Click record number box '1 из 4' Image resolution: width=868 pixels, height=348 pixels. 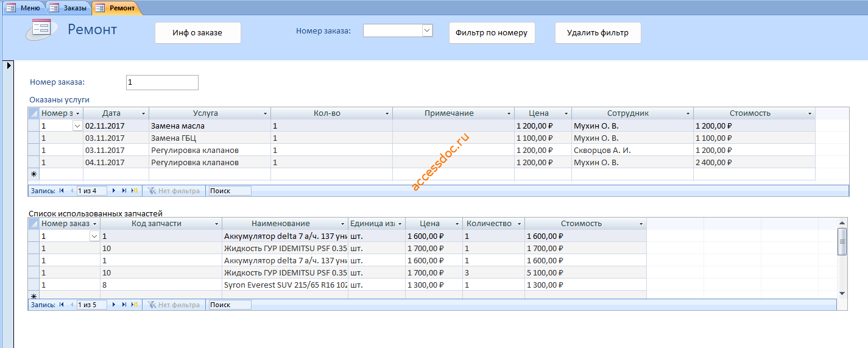(x=92, y=191)
